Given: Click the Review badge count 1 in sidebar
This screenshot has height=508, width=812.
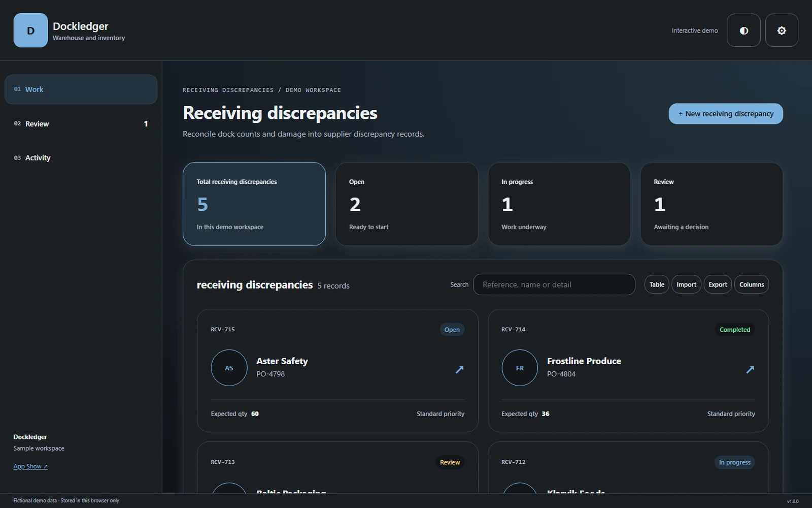Looking at the screenshot, I should [146, 124].
